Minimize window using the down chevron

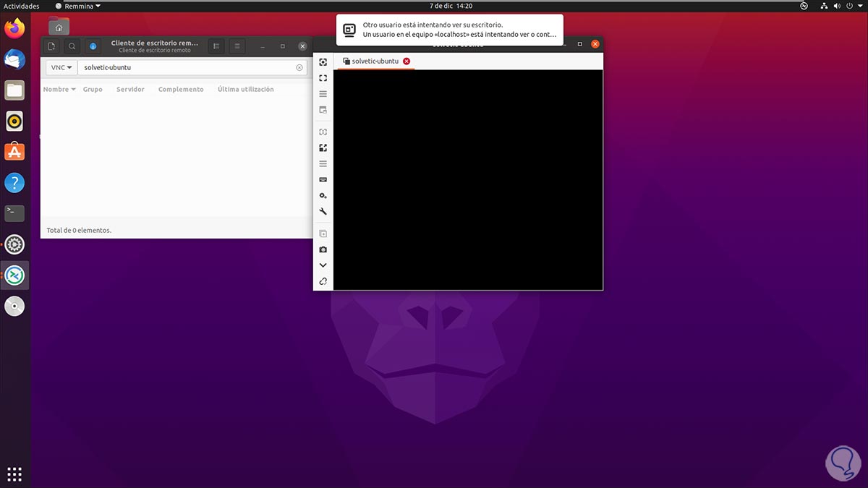(323, 265)
